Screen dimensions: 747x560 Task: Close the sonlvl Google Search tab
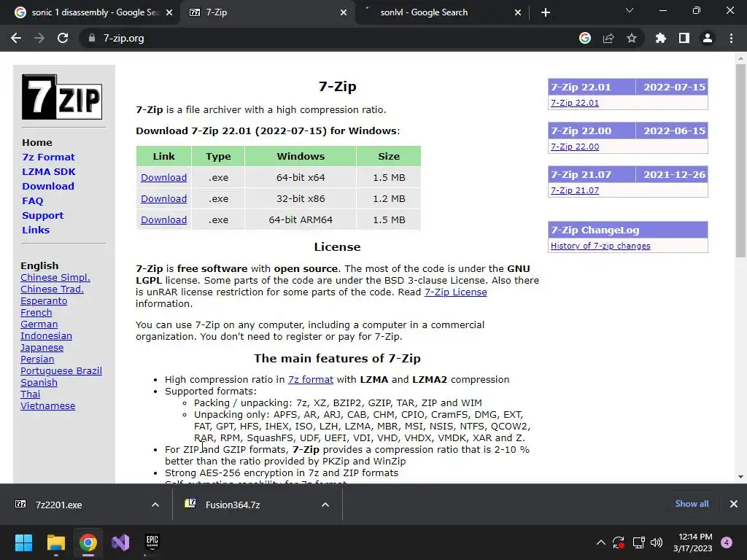click(518, 12)
